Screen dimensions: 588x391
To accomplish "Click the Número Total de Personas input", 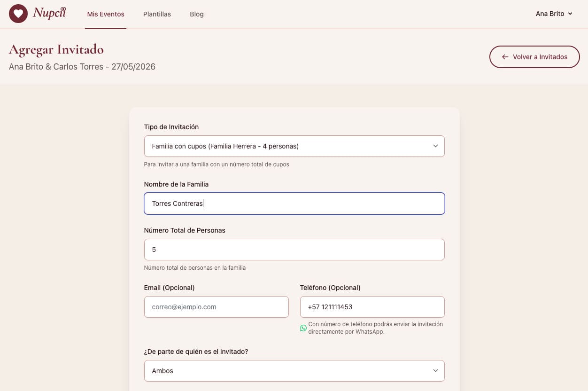I will 294,250.
